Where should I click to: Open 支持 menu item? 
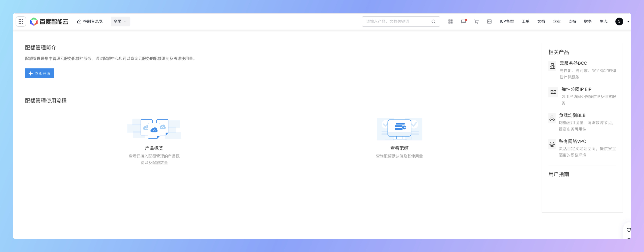click(x=572, y=21)
